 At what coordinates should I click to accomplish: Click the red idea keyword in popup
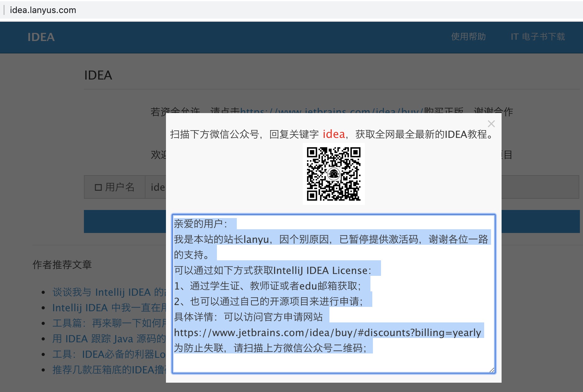pos(334,134)
